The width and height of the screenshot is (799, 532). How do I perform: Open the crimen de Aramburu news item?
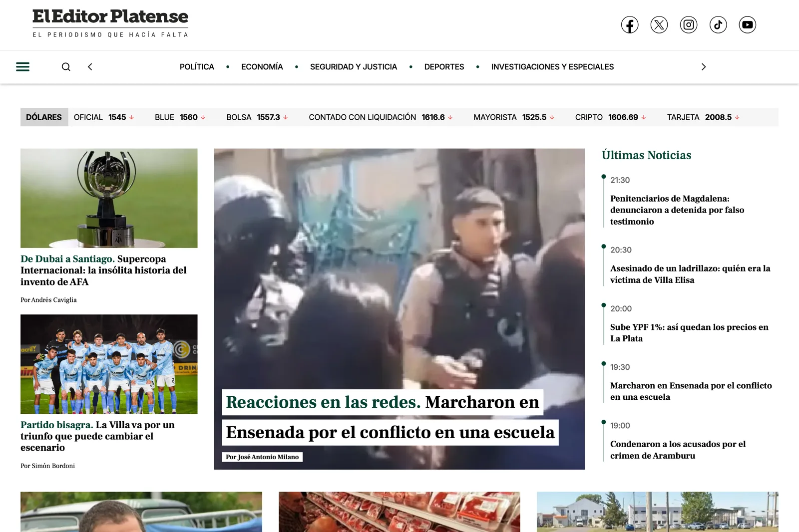(678, 450)
